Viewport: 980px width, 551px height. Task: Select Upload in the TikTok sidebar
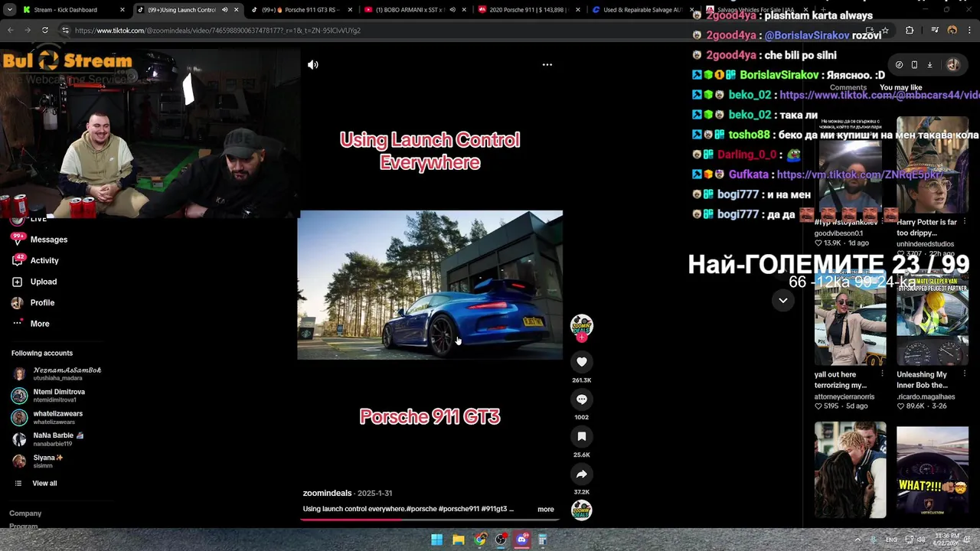click(x=44, y=282)
